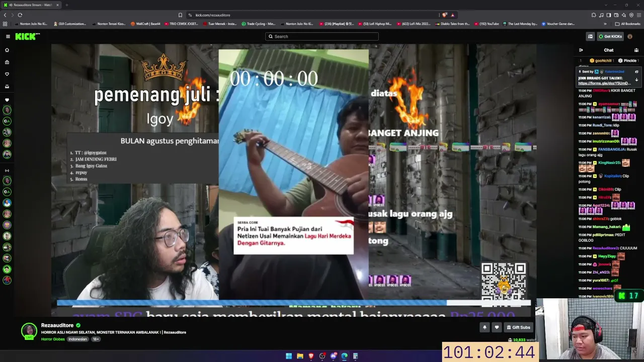Open the Discord taskbar icon

[x=333, y=356]
